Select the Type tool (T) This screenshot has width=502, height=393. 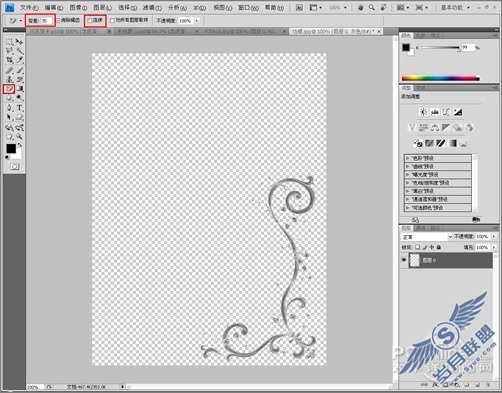(x=19, y=108)
